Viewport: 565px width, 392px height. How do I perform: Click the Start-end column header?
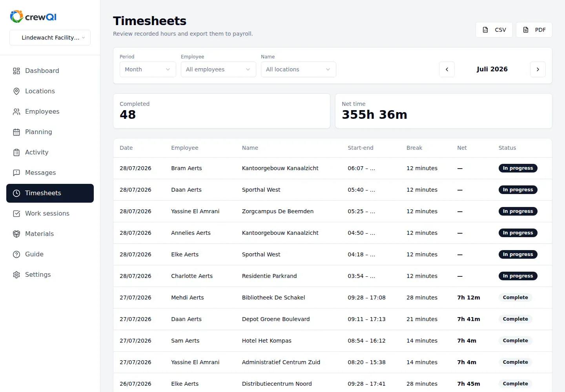tap(360, 148)
